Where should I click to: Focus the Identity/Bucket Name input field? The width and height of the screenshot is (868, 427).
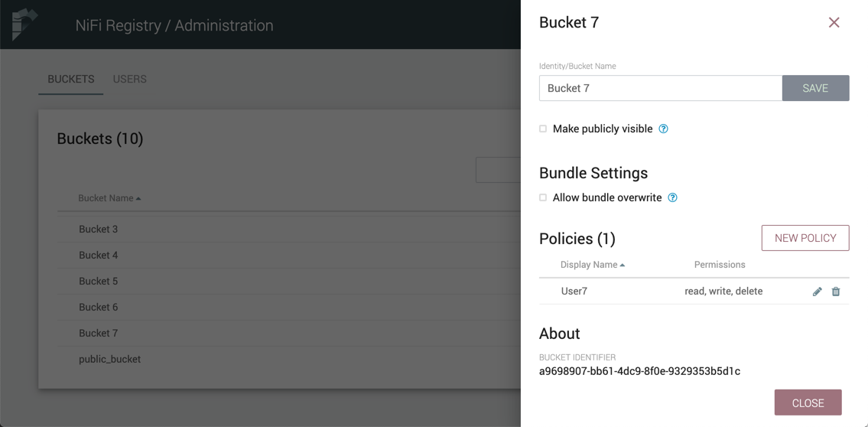[660, 88]
